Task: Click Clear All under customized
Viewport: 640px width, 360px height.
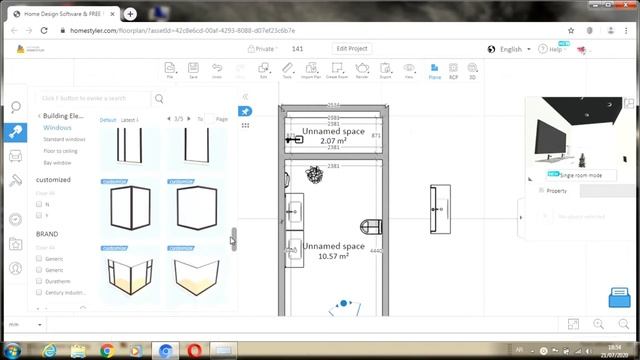Action: click(x=45, y=193)
